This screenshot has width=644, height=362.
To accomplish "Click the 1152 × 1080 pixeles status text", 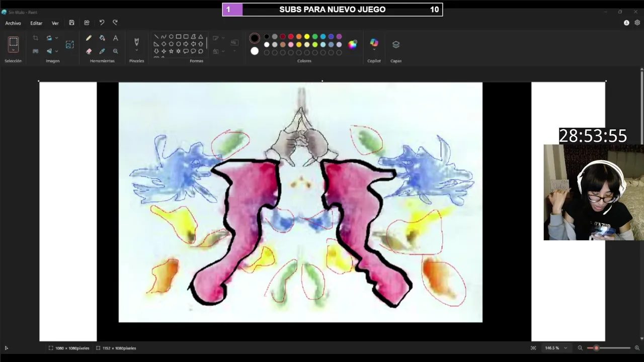I will [x=119, y=348].
